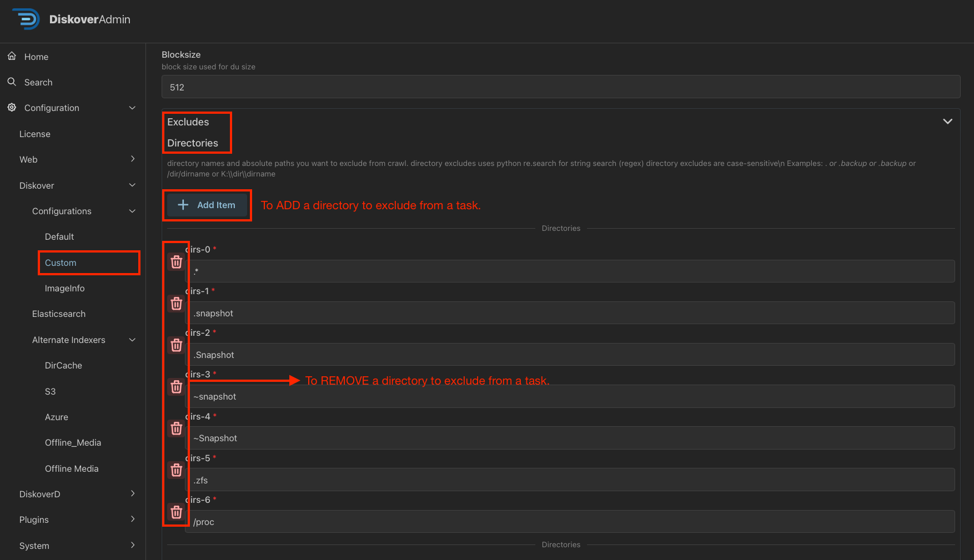Open the License page

point(34,134)
